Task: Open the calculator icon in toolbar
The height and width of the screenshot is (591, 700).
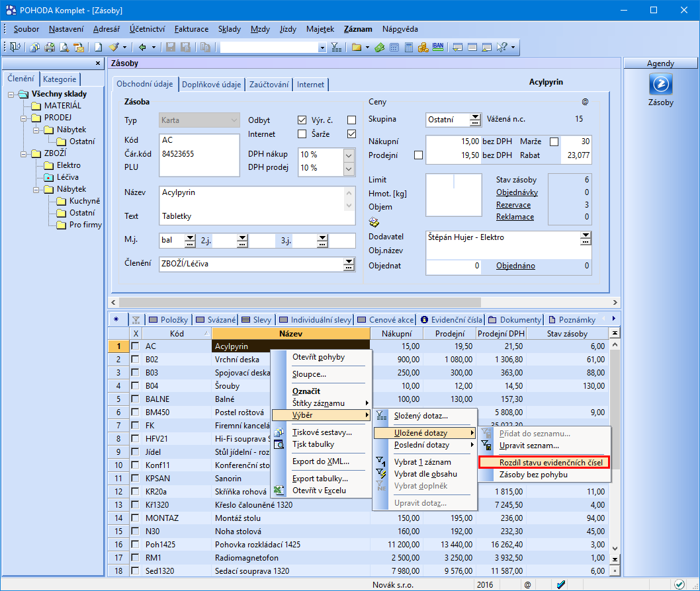Action: coord(408,47)
